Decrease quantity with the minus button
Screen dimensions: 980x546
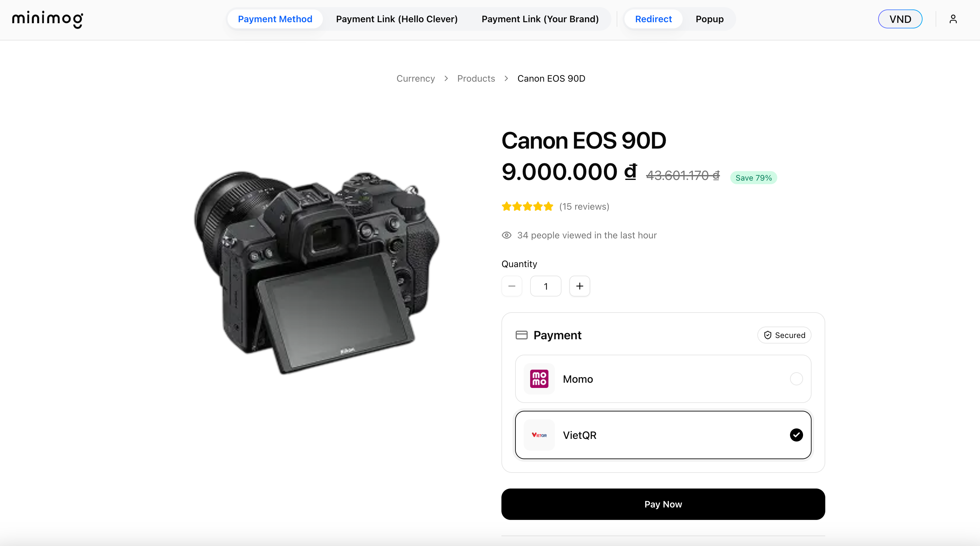[512, 286]
